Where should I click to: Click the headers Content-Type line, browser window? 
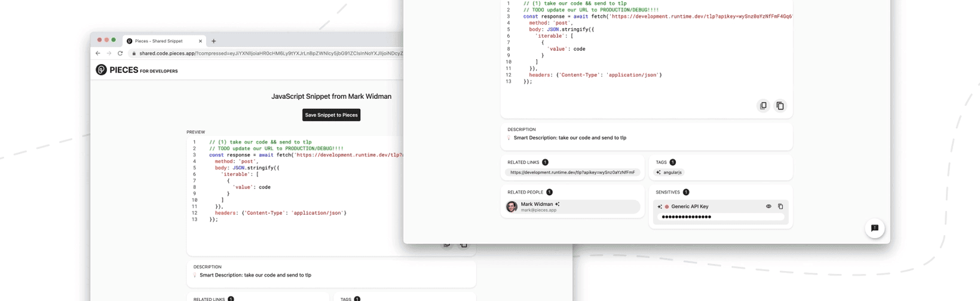[280, 213]
